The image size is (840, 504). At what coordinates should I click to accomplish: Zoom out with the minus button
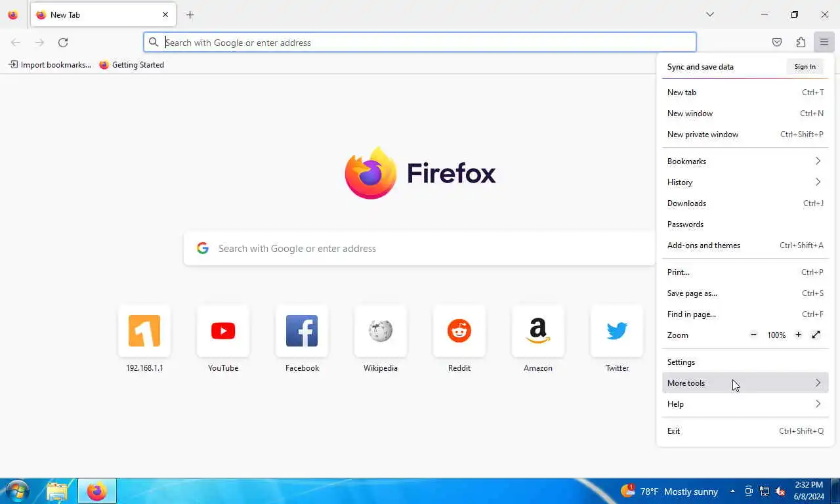click(754, 335)
